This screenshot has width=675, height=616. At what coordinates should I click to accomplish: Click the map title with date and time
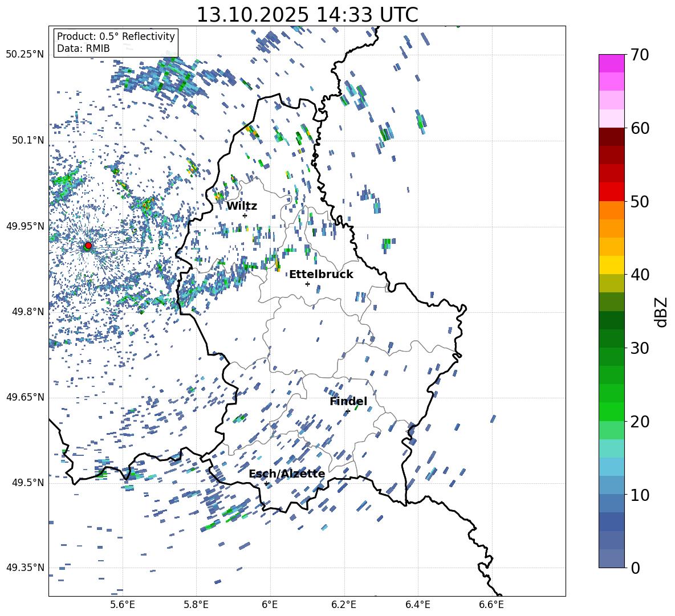(307, 14)
